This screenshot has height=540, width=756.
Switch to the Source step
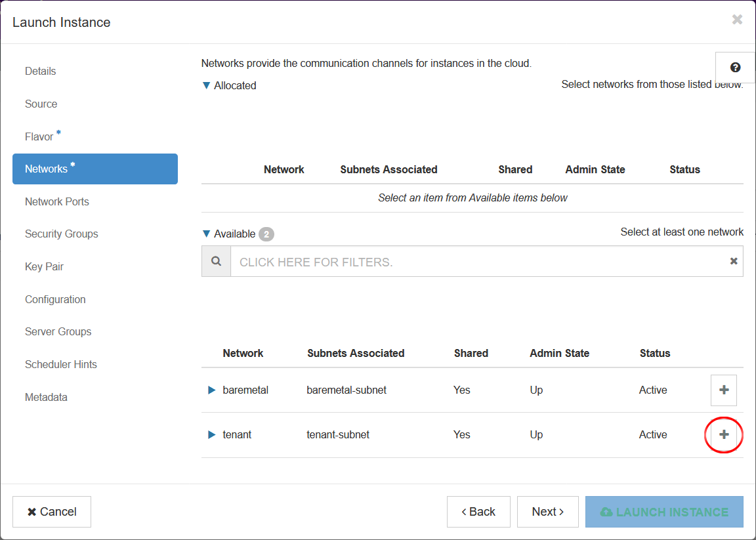tap(41, 104)
